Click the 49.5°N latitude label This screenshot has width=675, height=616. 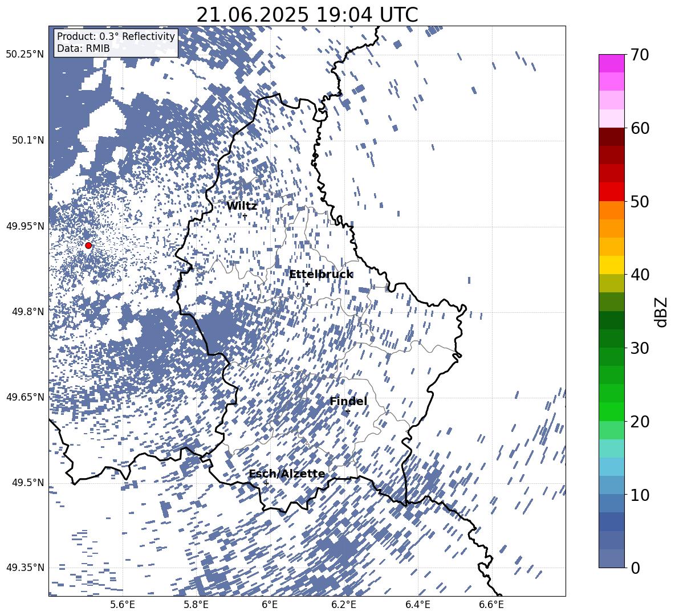pyautogui.click(x=28, y=483)
